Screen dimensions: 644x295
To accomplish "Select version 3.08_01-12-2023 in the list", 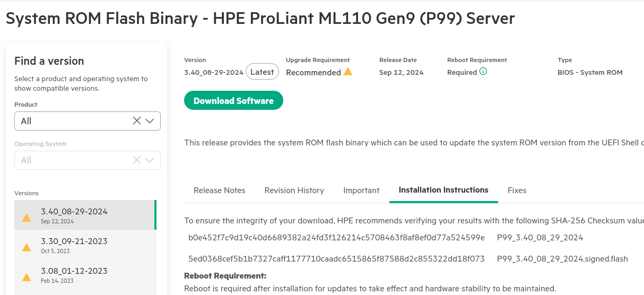I will click(x=85, y=274).
